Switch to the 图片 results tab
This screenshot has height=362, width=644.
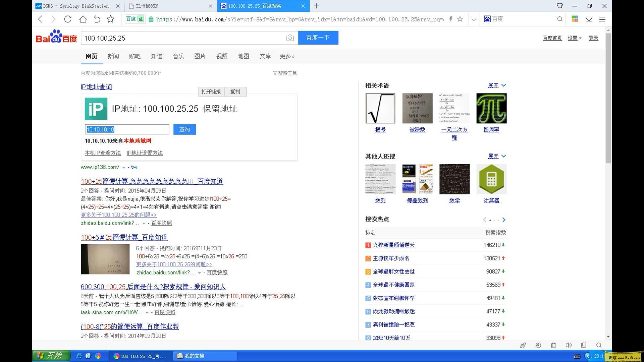pyautogui.click(x=200, y=56)
